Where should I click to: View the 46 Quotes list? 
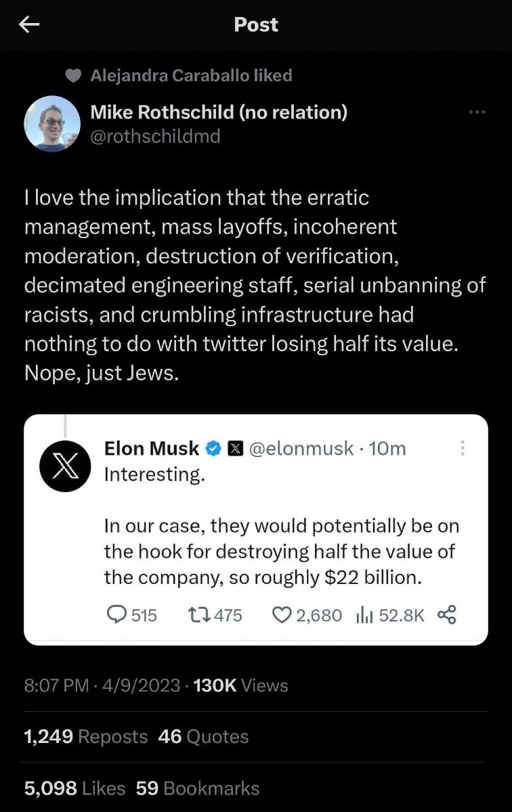(203, 737)
